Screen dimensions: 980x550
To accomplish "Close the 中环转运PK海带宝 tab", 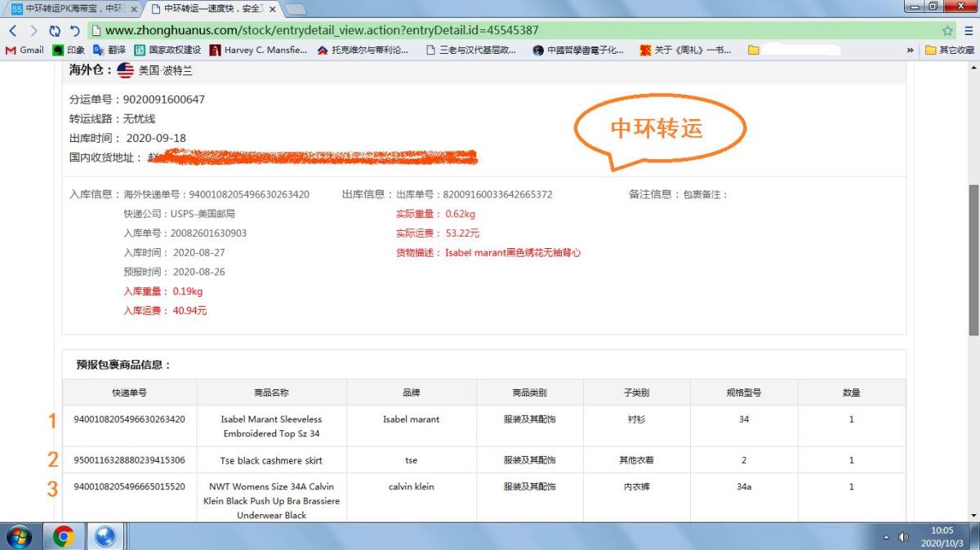I will tap(133, 8).
